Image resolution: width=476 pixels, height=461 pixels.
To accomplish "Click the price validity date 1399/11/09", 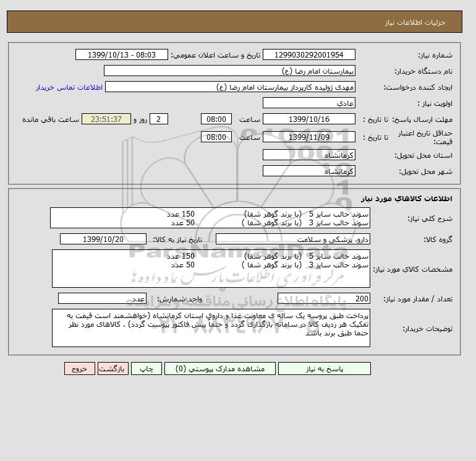I will click(308, 137).
